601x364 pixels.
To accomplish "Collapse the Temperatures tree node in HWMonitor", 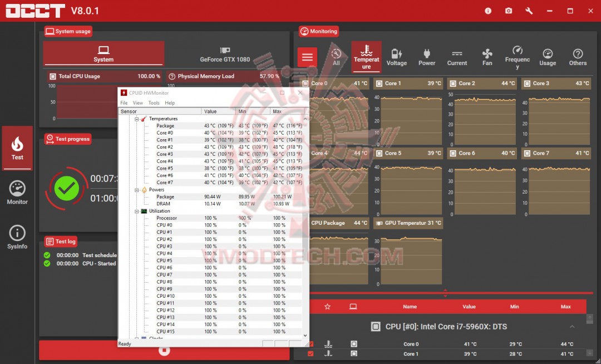I will tap(136, 119).
